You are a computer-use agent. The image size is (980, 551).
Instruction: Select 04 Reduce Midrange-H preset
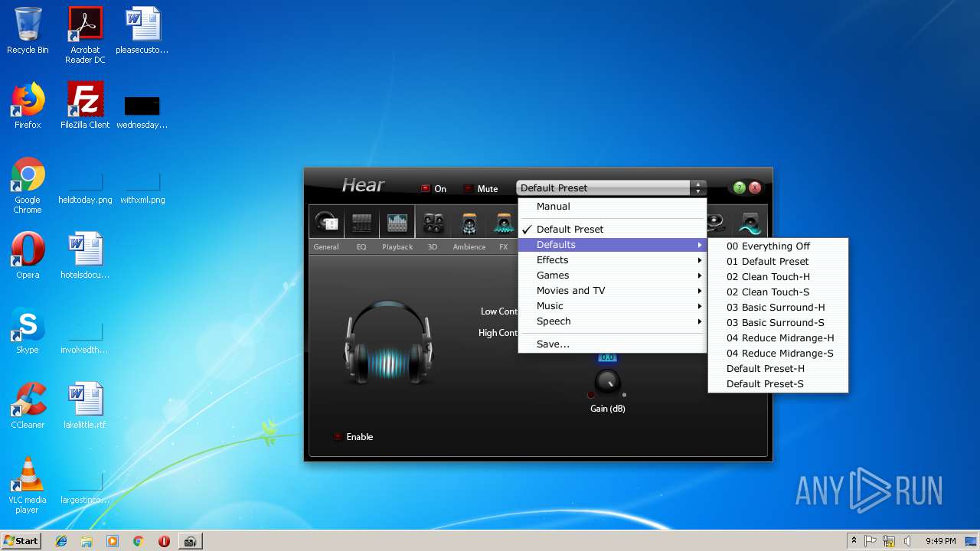tap(778, 338)
